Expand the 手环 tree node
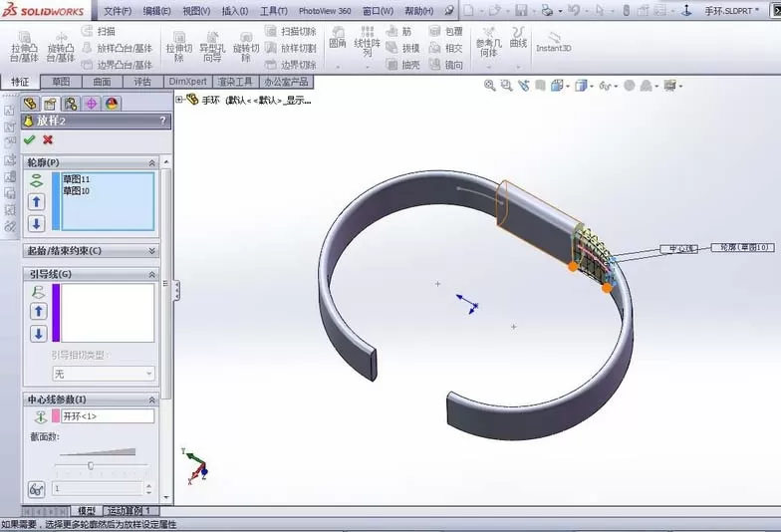781x532 pixels. (x=179, y=100)
